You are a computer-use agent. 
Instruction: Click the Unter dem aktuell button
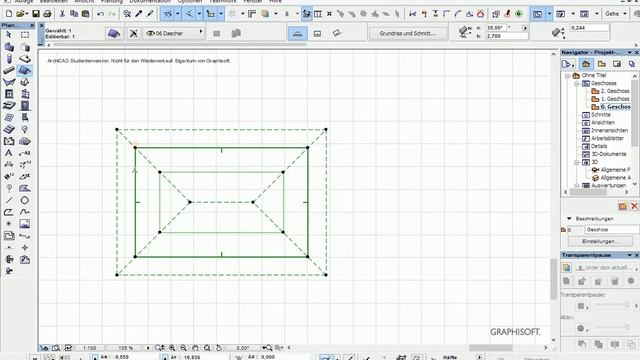(x=607, y=268)
